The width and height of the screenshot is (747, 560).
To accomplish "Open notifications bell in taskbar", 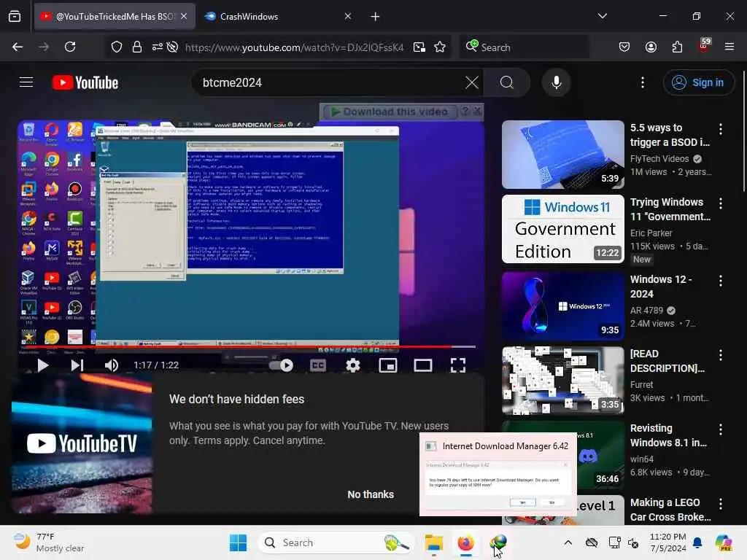I will pos(697,542).
